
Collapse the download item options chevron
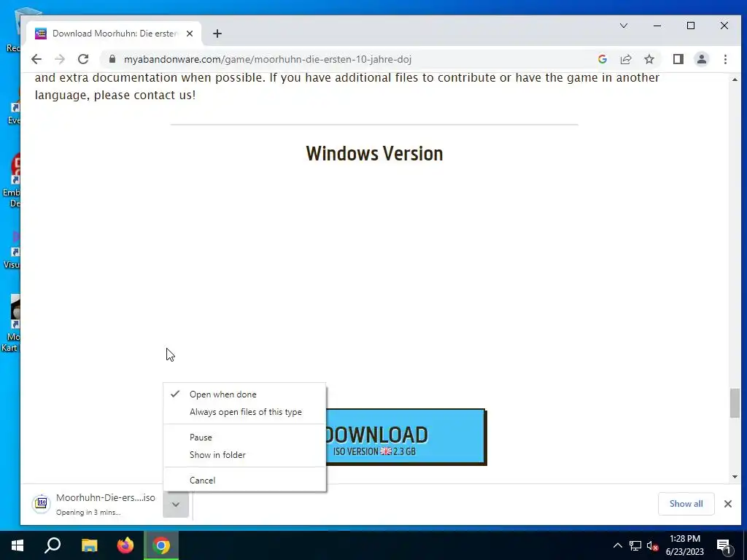[x=176, y=505]
